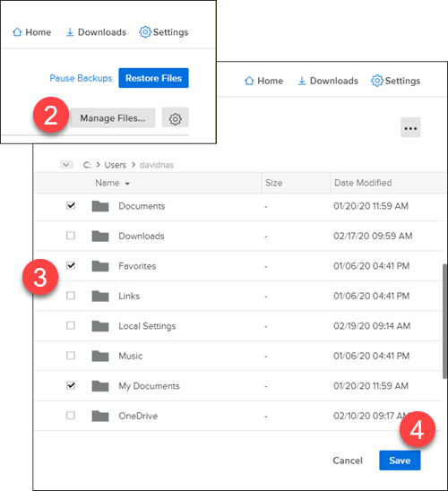Uncheck the Documents folder checkbox
The width and height of the screenshot is (448, 491).
click(71, 205)
